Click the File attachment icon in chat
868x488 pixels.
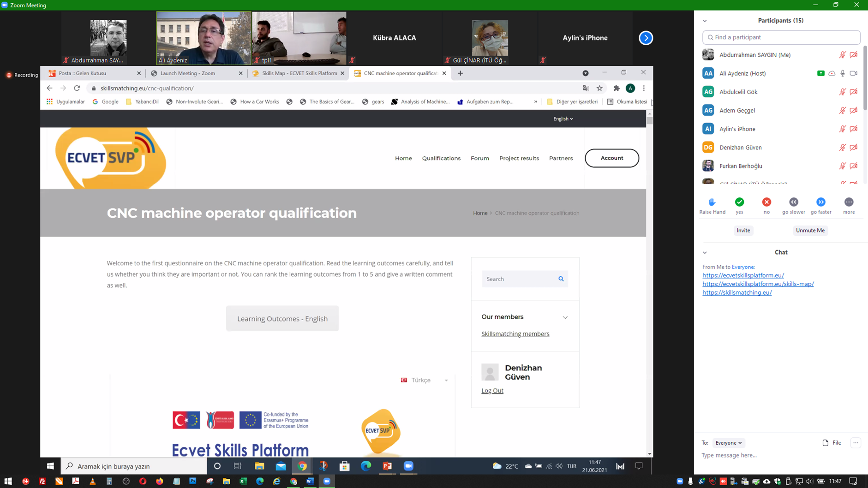coord(826,443)
